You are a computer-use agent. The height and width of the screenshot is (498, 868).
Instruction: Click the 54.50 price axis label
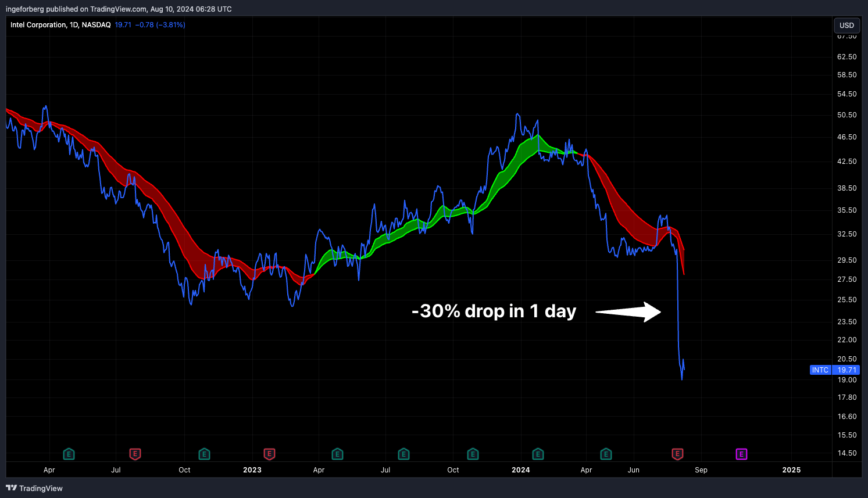(847, 94)
